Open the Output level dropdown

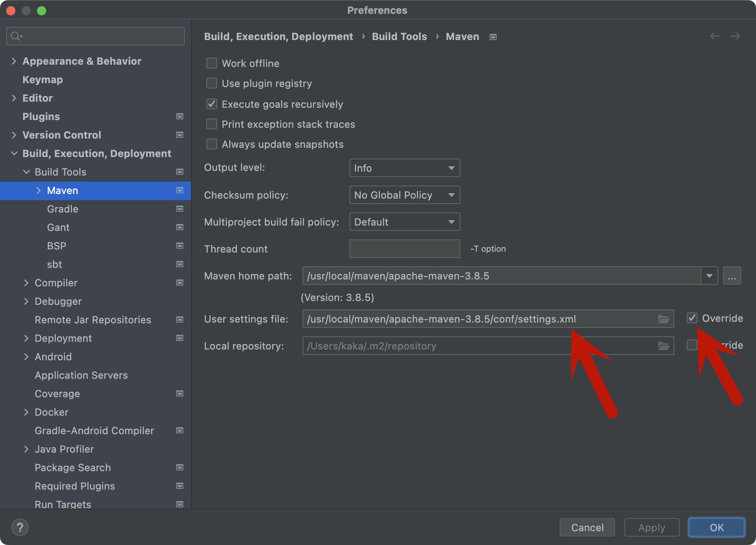point(404,168)
